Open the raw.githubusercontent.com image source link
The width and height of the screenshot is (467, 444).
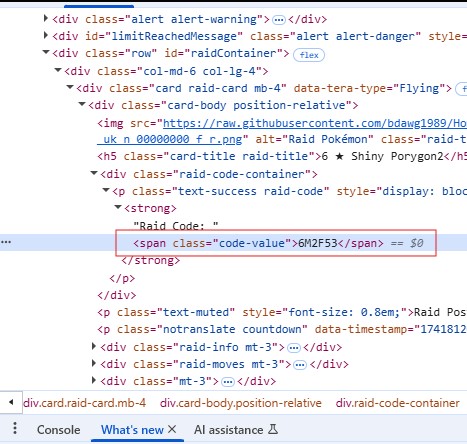(x=315, y=123)
